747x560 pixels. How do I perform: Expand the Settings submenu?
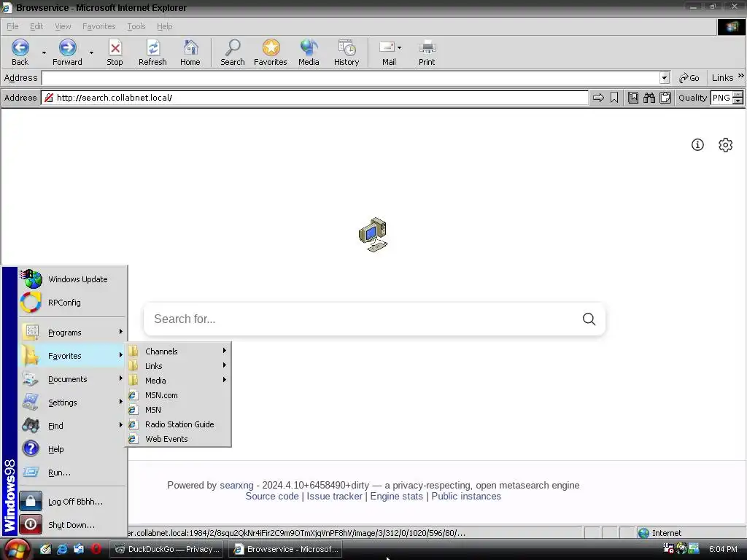[72, 402]
